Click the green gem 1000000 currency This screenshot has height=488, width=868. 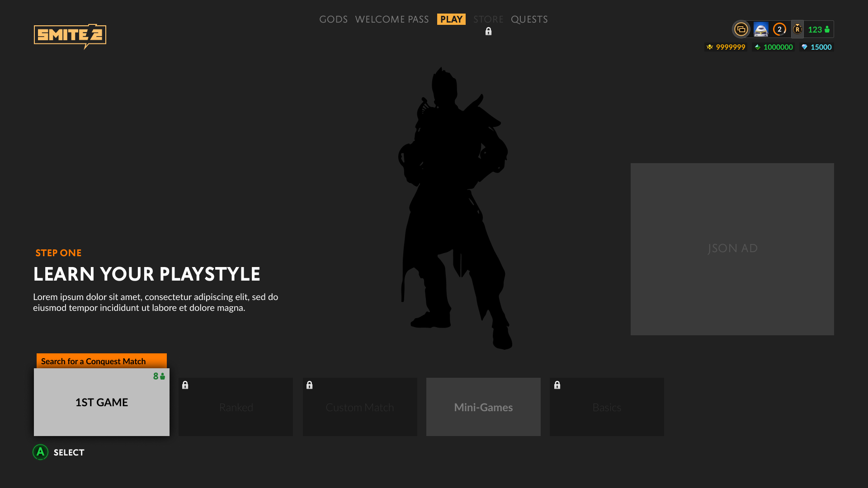774,47
